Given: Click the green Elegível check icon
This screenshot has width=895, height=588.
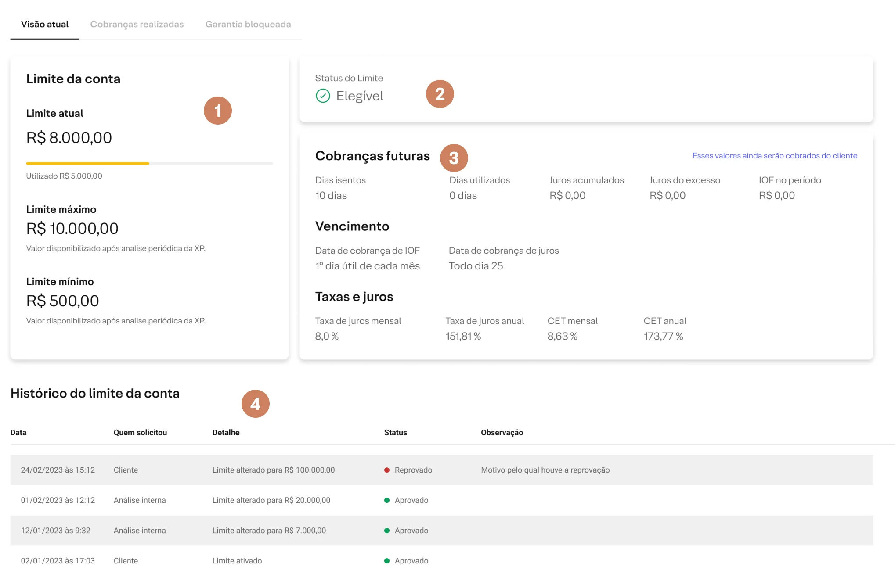Looking at the screenshot, I should click(323, 96).
